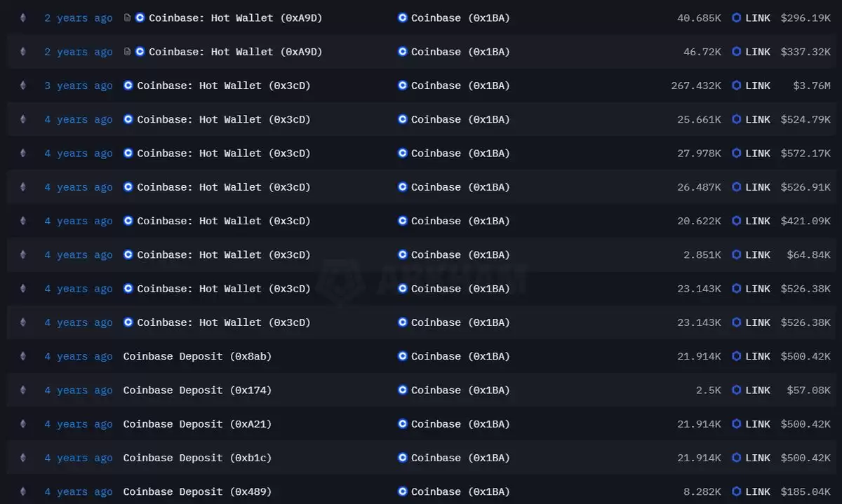Click the Ethereum icon on the Coinbase Deposit (0x8ab) row
Viewport: 842px width, 504px height.
click(x=22, y=356)
